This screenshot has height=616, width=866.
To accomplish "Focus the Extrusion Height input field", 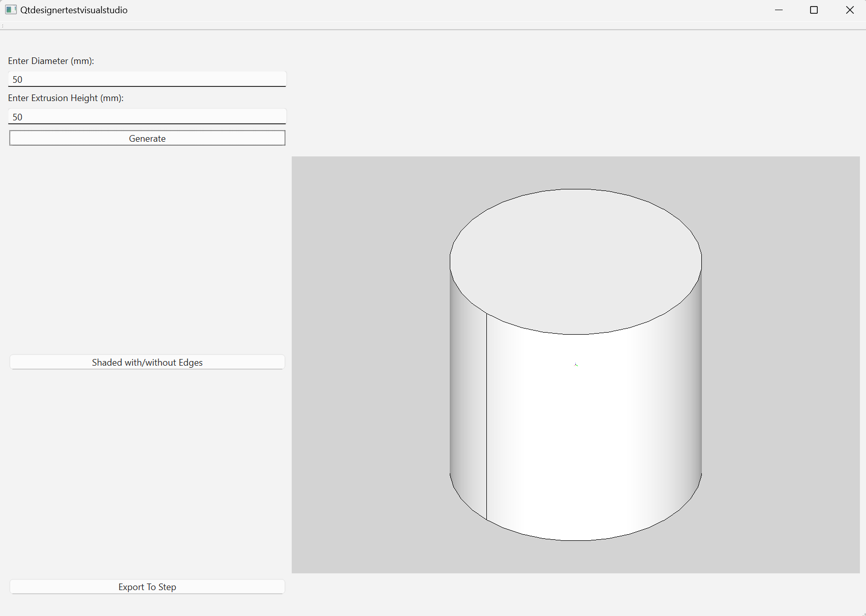I will point(147,117).
